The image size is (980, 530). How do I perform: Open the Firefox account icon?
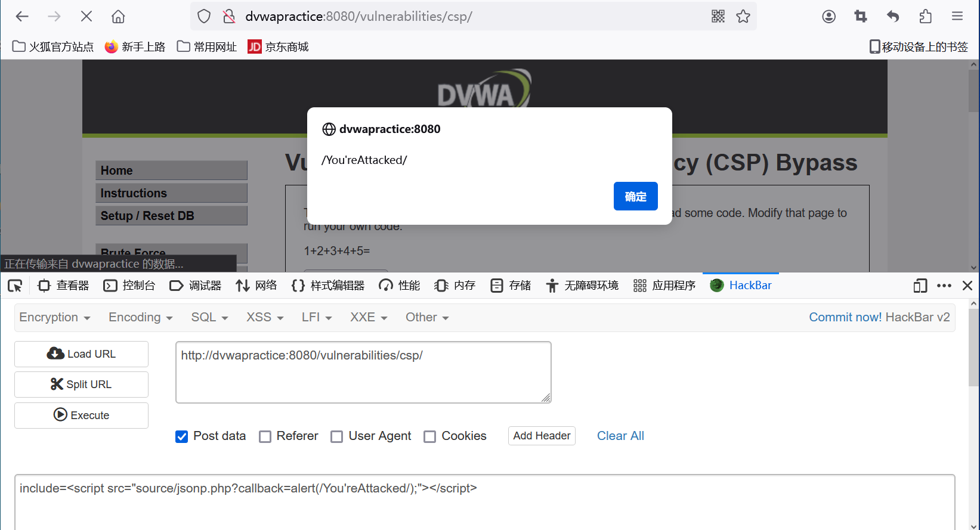[828, 17]
